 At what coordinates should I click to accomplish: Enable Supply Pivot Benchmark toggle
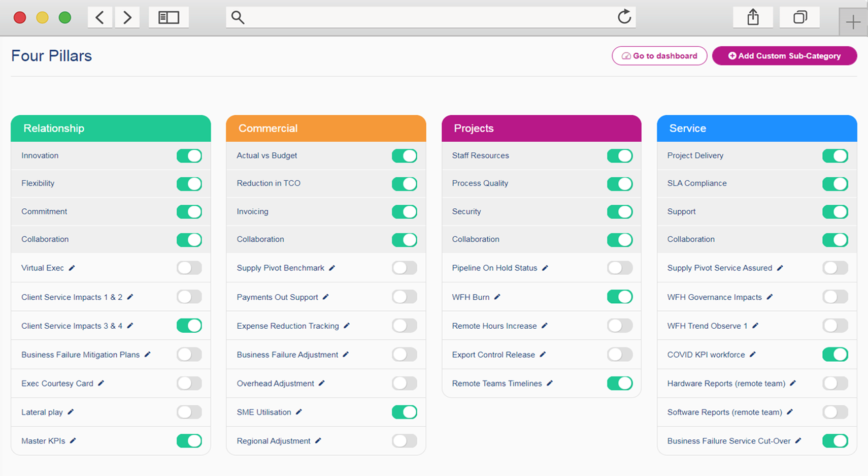[405, 268]
